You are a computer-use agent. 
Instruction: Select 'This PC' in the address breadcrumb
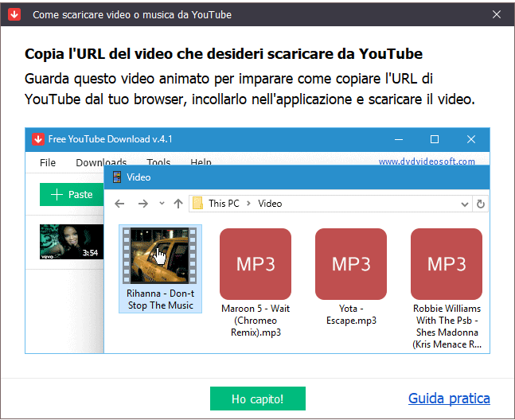pyautogui.click(x=224, y=204)
